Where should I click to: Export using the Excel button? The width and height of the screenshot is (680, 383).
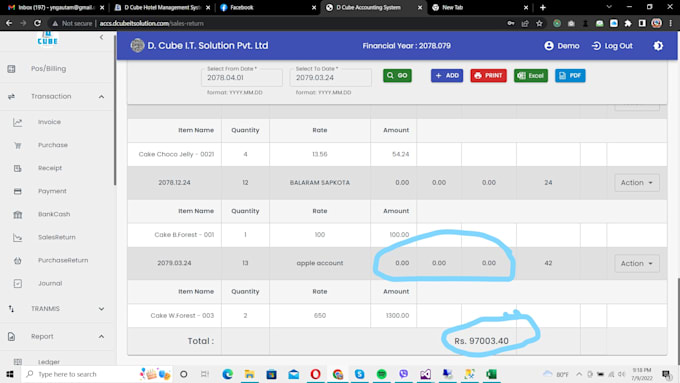(x=531, y=75)
